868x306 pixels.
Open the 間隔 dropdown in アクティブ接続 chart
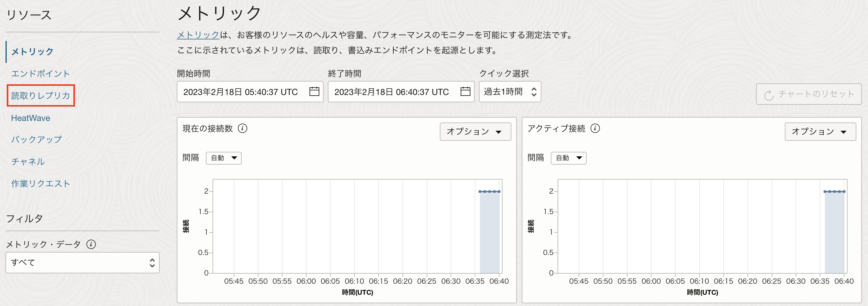pyautogui.click(x=568, y=158)
